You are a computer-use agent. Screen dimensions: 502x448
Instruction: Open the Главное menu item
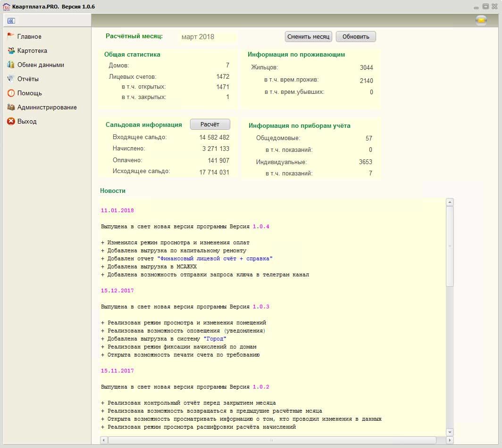[29, 36]
